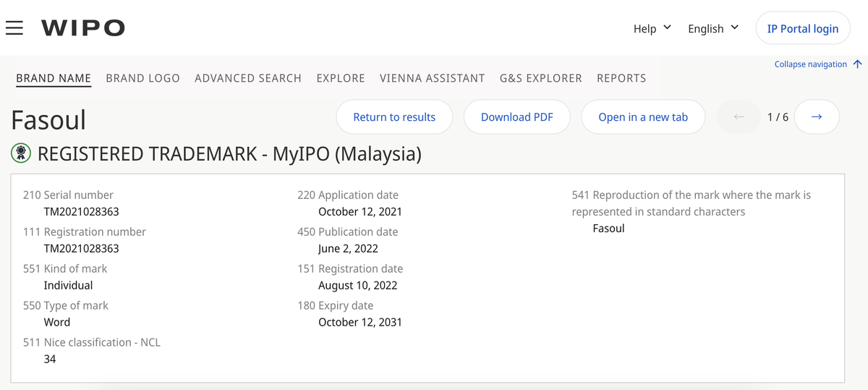Open the record in a new tab
Image resolution: width=868 pixels, height=390 pixels.
643,116
